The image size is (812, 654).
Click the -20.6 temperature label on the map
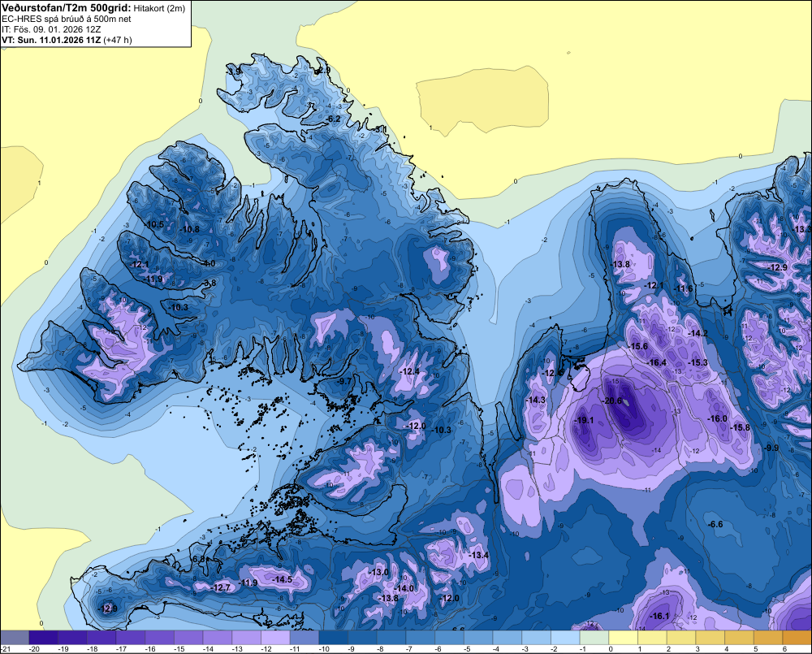[611, 401]
